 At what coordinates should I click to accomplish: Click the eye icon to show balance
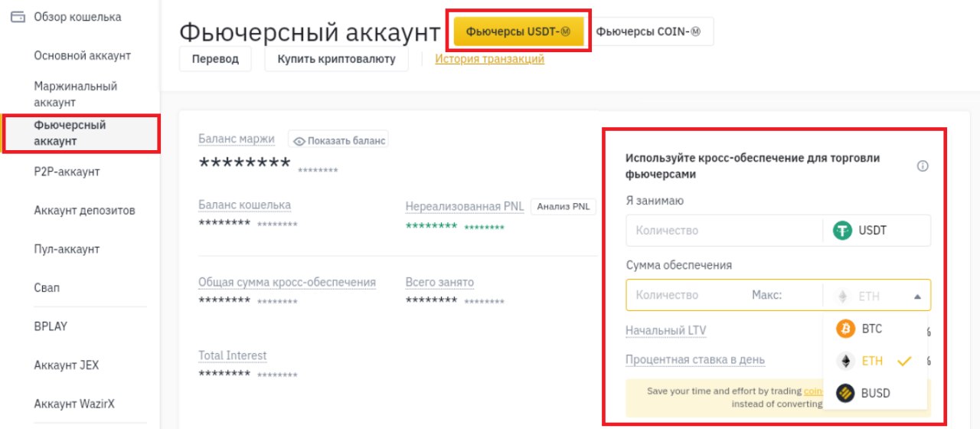click(299, 141)
